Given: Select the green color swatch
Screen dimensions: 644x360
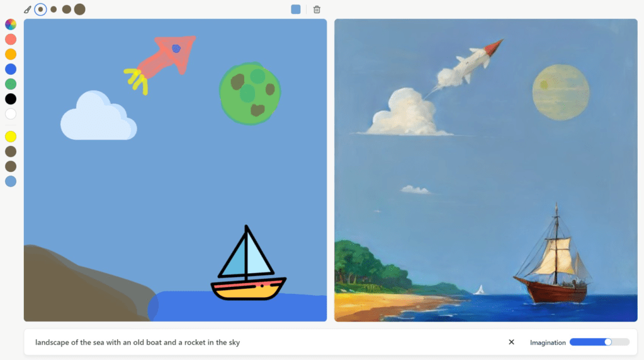Looking at the screenshot, I should click(11, 84).
